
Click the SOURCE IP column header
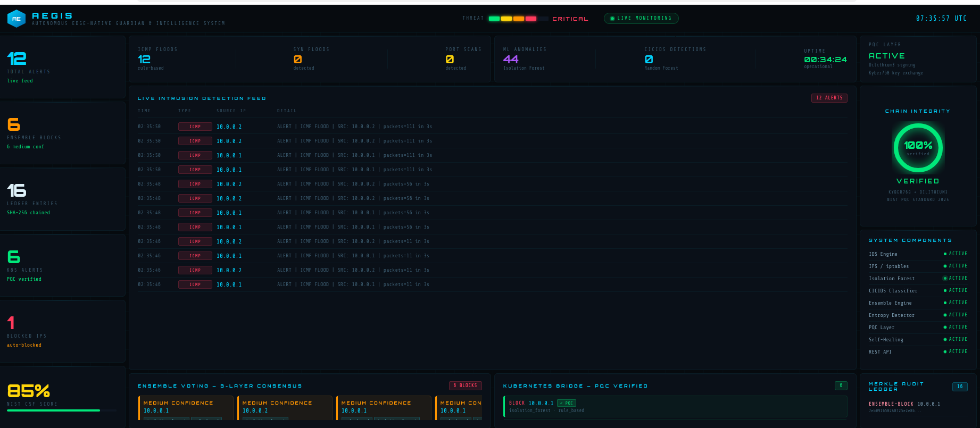pos(231,111)
